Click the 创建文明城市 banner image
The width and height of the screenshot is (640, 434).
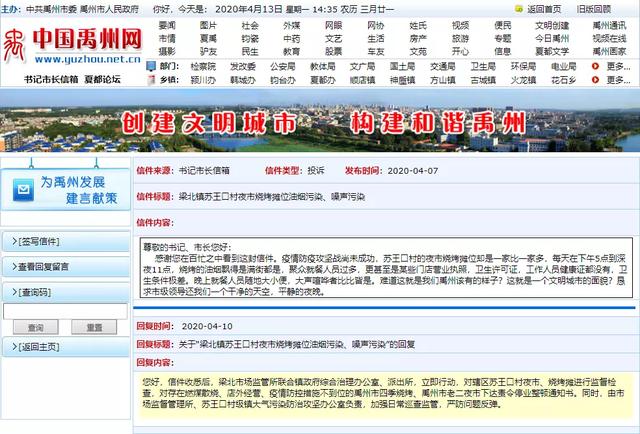(320, 120)
